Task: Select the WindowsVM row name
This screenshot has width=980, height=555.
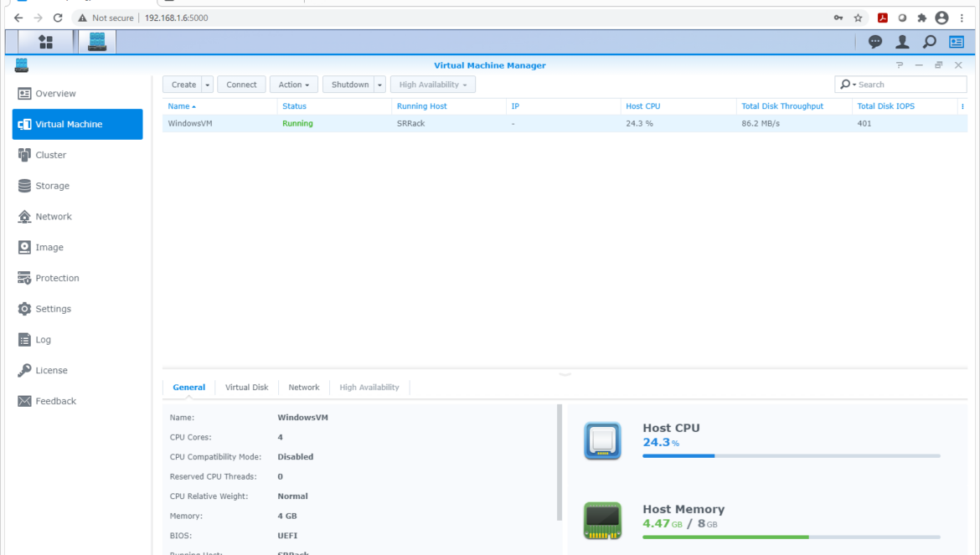Action: (x=190, y=124)
